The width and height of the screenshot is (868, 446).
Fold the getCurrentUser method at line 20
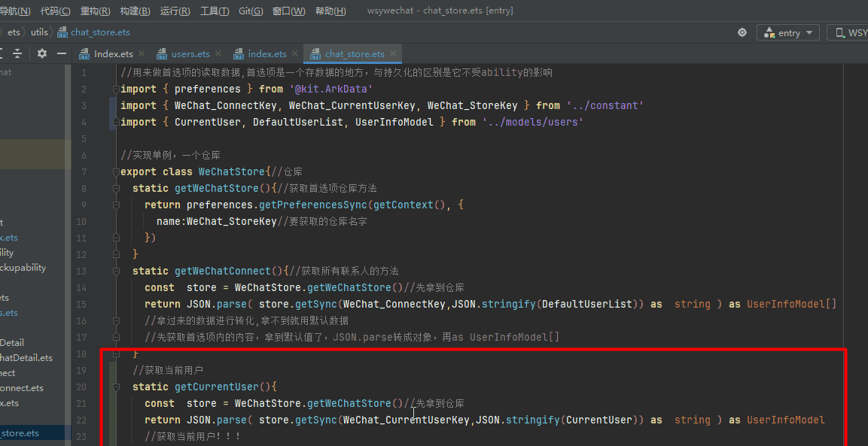click(x=116, y=387)
